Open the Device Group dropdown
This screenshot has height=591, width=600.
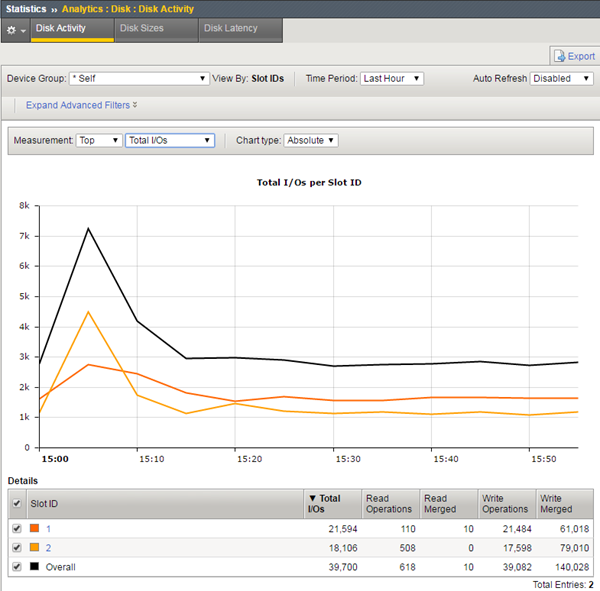[x=139, y=78]
